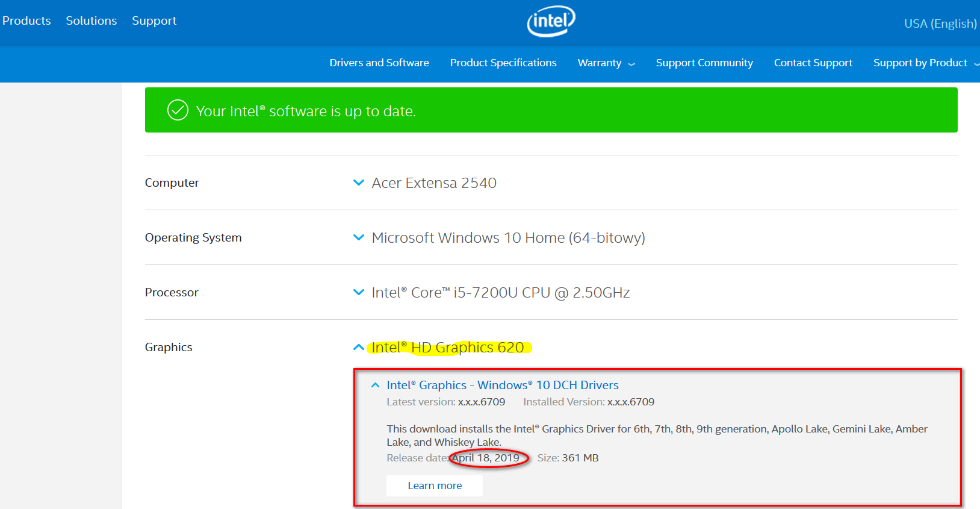Click the Intel logo

pyautogui.click(x=551, y=22)
